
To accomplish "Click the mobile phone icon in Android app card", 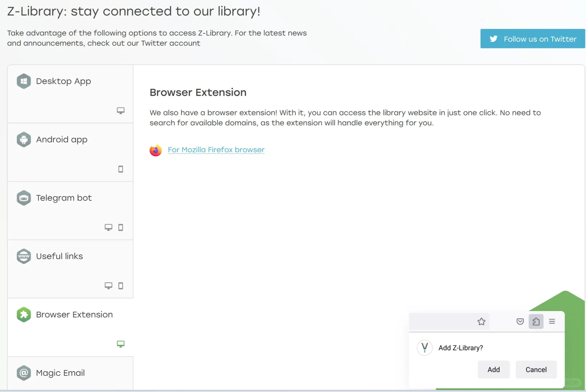I will (121, 169).
